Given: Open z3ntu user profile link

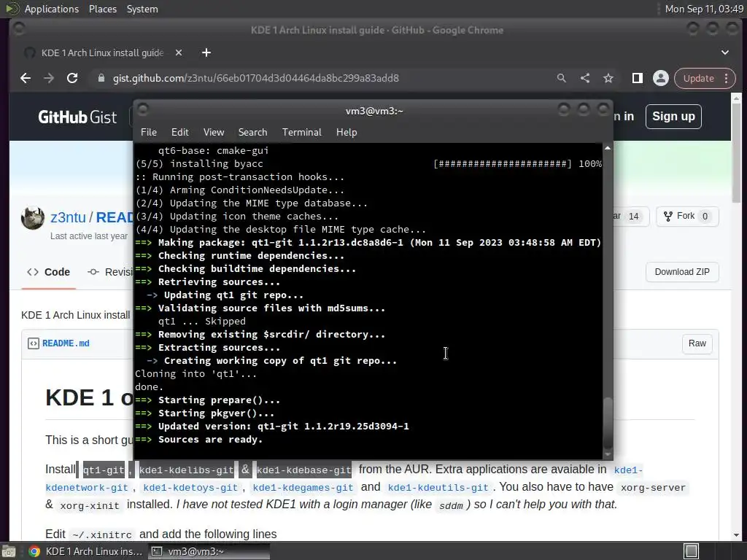Looking at the screenshot, I should coord(68,217).
